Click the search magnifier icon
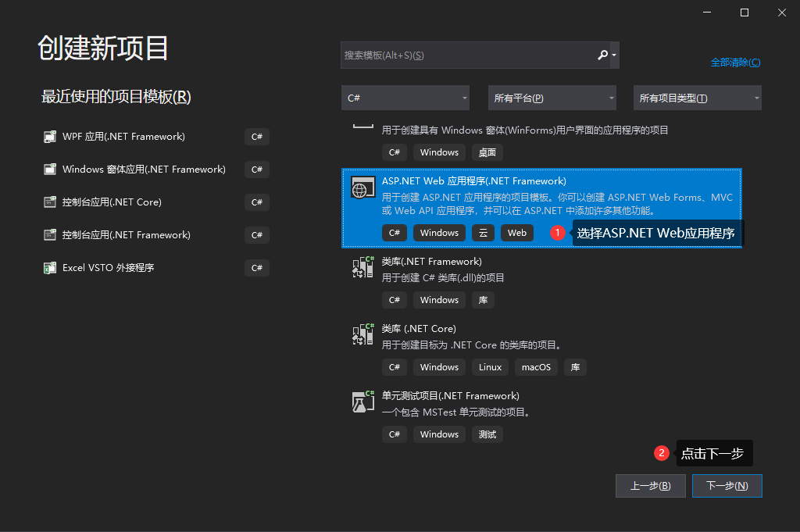This screenshot has width=800, height=532. (602, 55)
